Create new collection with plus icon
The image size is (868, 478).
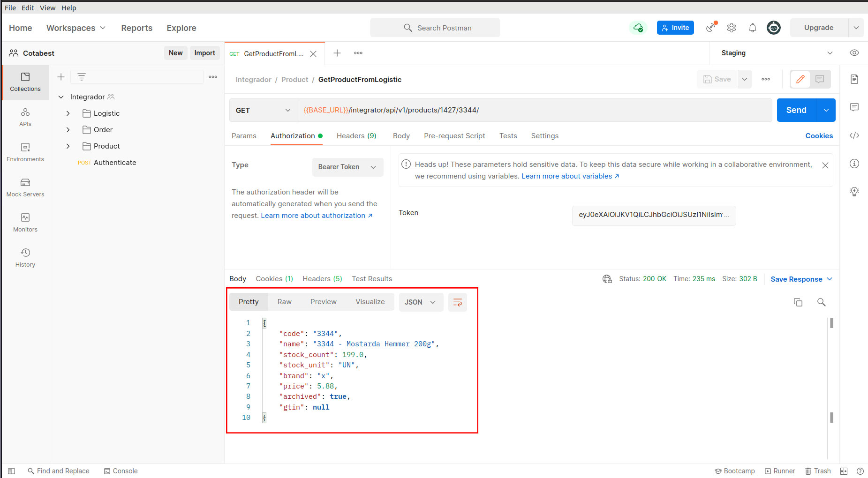coord(61,77)
